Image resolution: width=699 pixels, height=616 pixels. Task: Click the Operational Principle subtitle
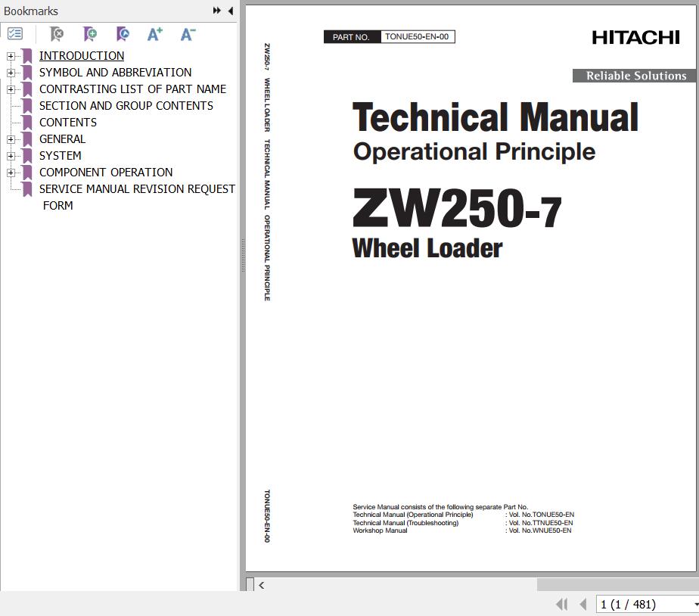[x=474, y=152]
